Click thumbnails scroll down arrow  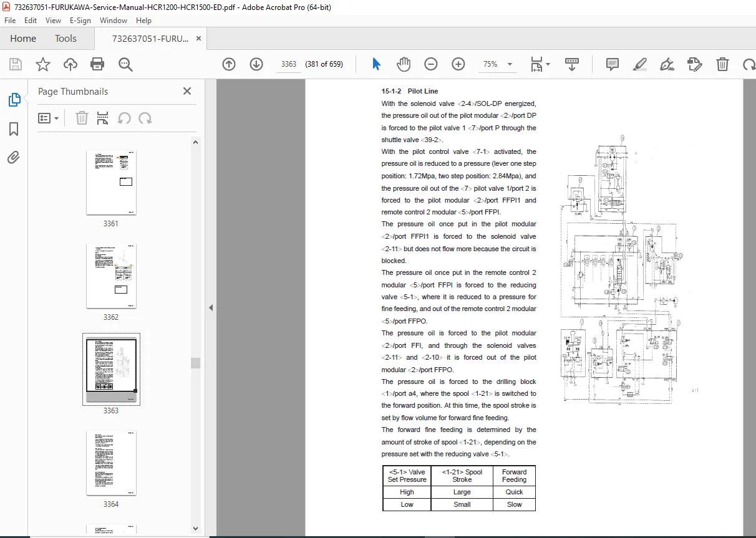[196, 528]
